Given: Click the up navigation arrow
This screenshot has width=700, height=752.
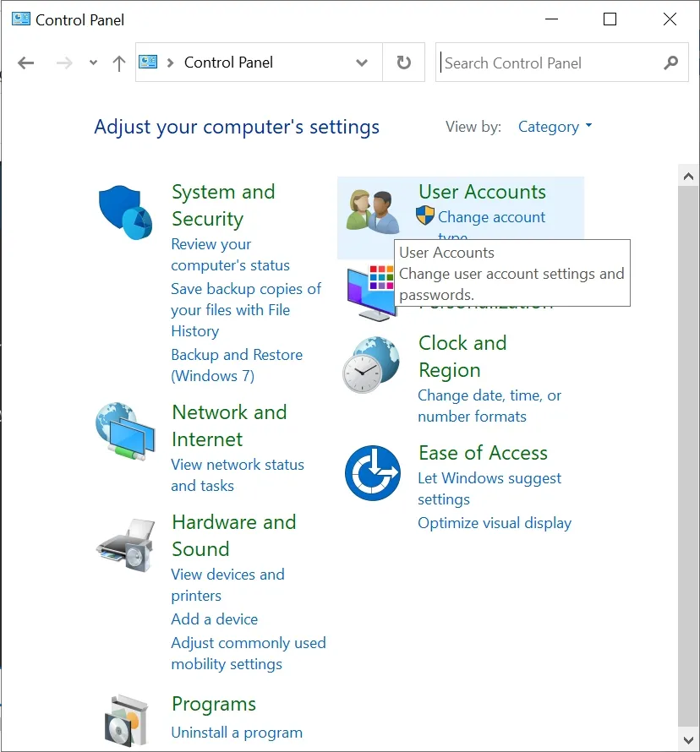Looking at the screenshot, I should click(118, 63).
